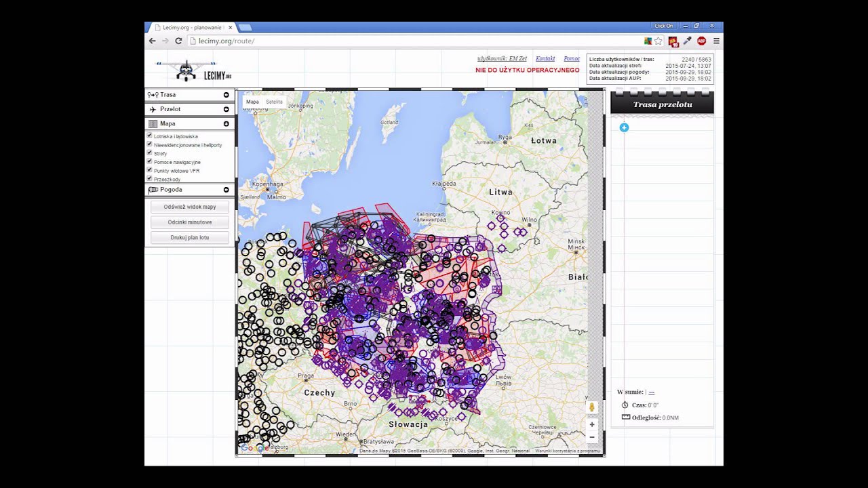
Task: Open the Pomoc link
Action: [572, 59]
